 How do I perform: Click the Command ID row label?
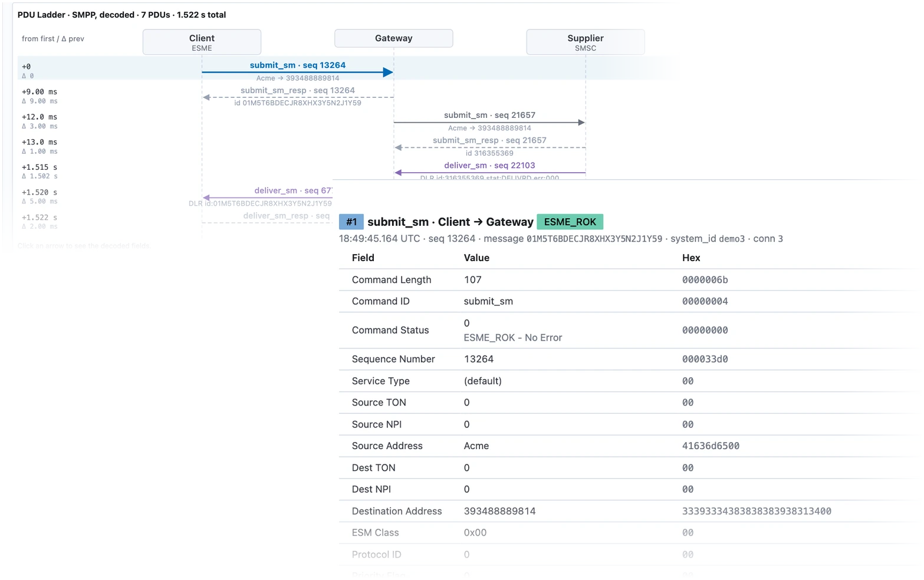(381, 301)
